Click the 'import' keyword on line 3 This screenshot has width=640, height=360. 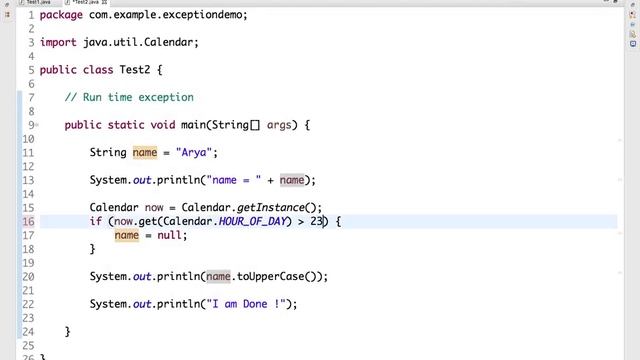(x=58, y=42)
